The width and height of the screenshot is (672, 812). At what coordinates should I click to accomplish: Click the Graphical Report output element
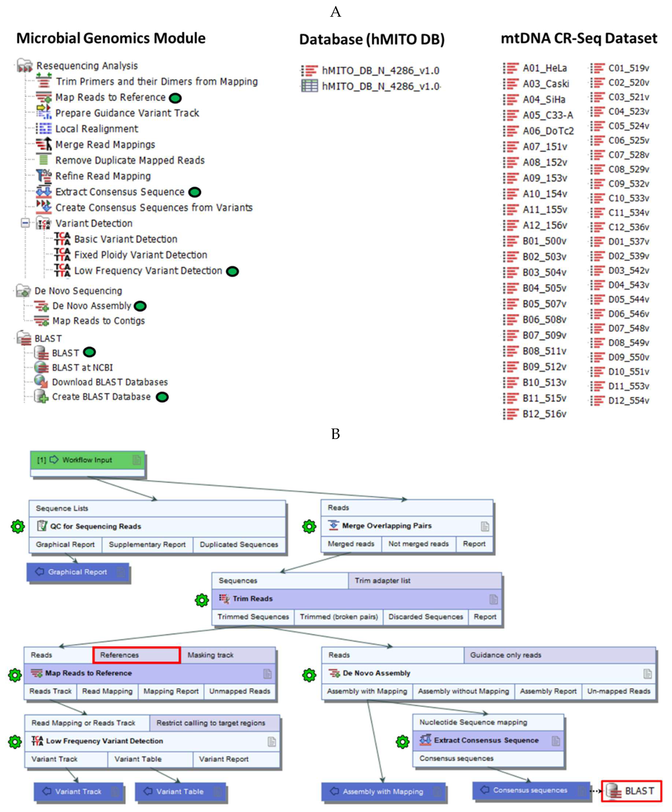tap(77, 572)
